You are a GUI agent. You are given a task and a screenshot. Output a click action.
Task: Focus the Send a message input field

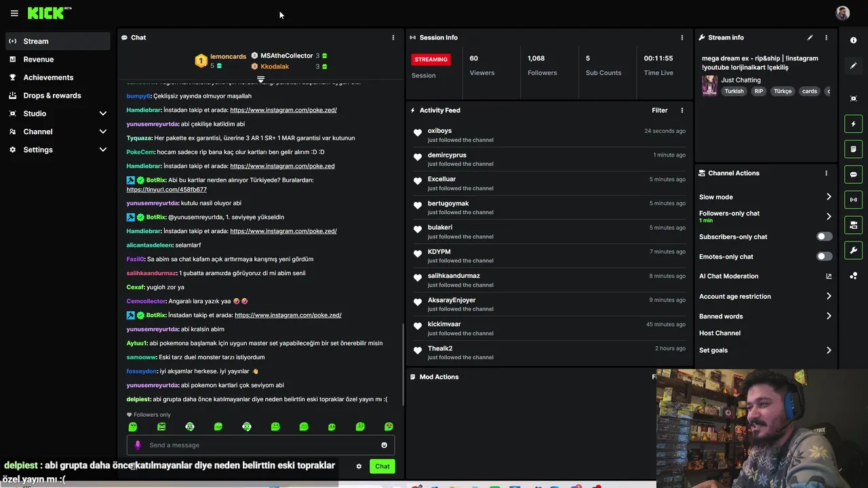tap(260, 445)
